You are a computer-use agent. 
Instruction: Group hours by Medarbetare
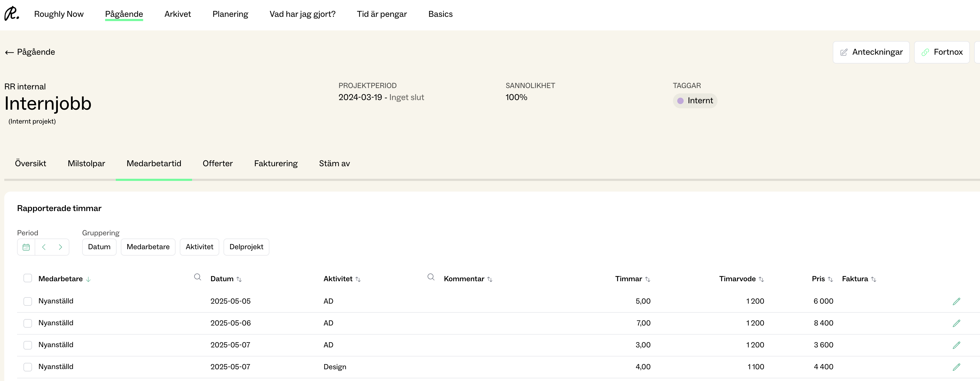tap(148, 247)
